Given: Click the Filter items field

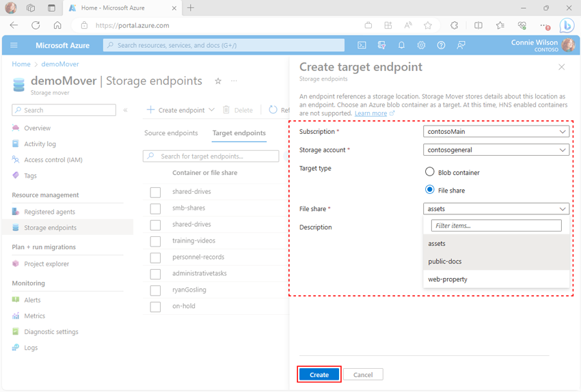Looking at the screenshot, I should pyautogui.click(x=496, y=225).
